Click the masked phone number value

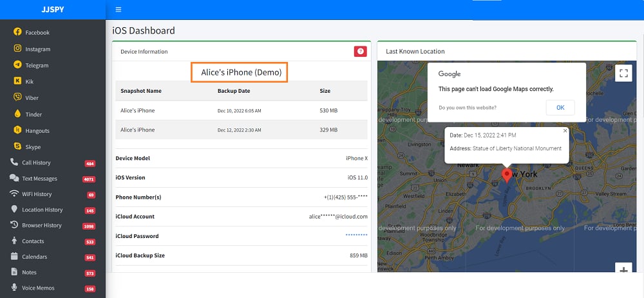[346, 197]
